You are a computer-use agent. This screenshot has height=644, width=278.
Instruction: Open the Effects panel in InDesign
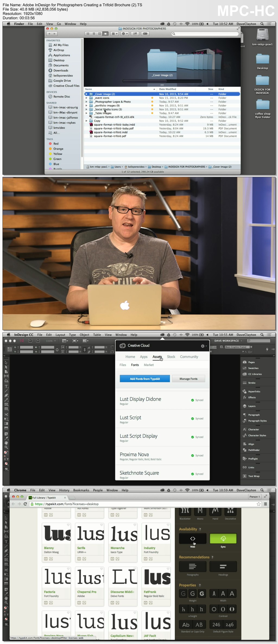point(249,397)
